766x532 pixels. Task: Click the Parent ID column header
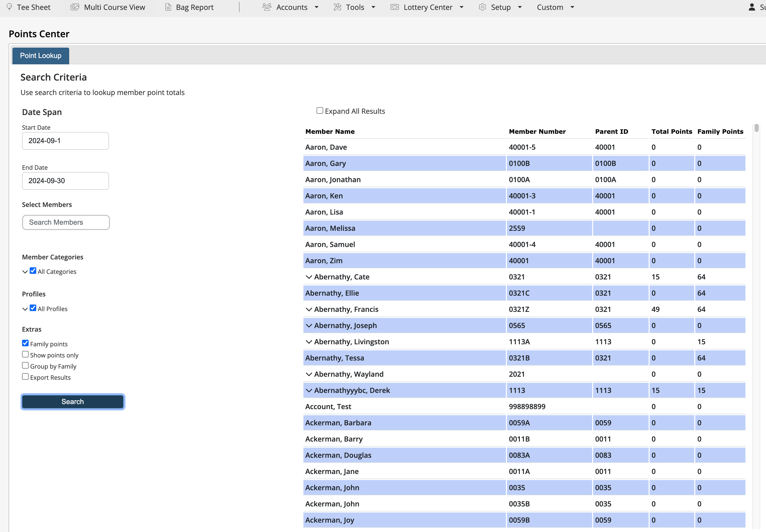pos(612,132)
